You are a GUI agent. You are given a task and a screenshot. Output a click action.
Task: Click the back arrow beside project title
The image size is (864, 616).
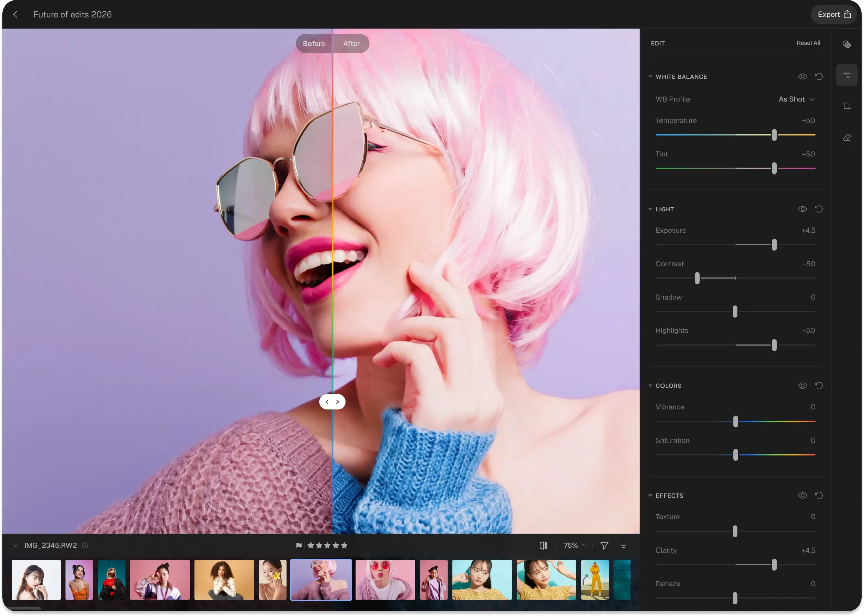(16, 15)
